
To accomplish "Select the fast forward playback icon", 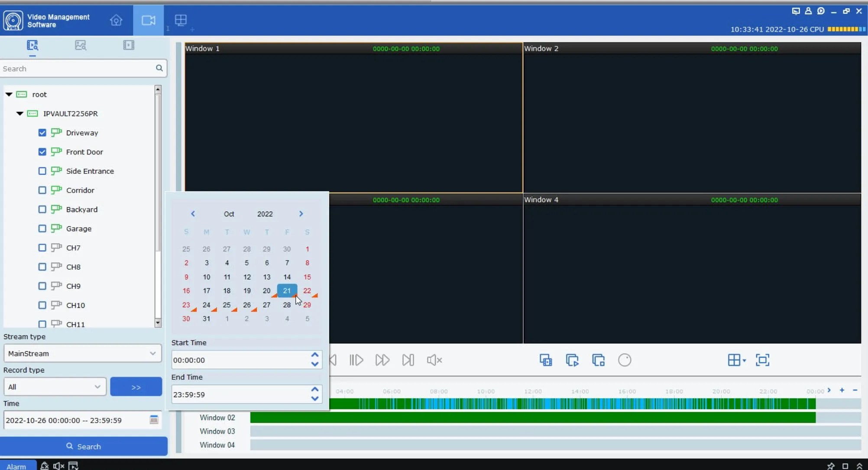I will pos(382,360).
